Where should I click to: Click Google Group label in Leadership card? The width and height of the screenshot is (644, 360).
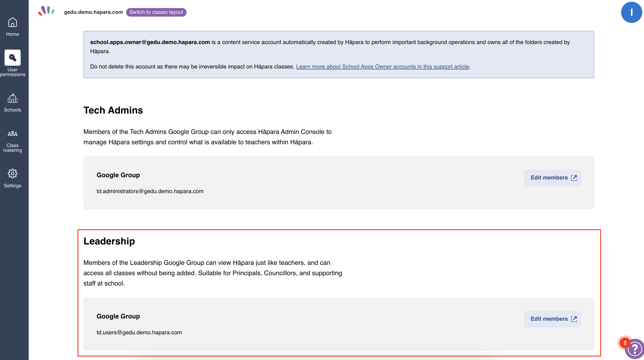coord(118,316)
